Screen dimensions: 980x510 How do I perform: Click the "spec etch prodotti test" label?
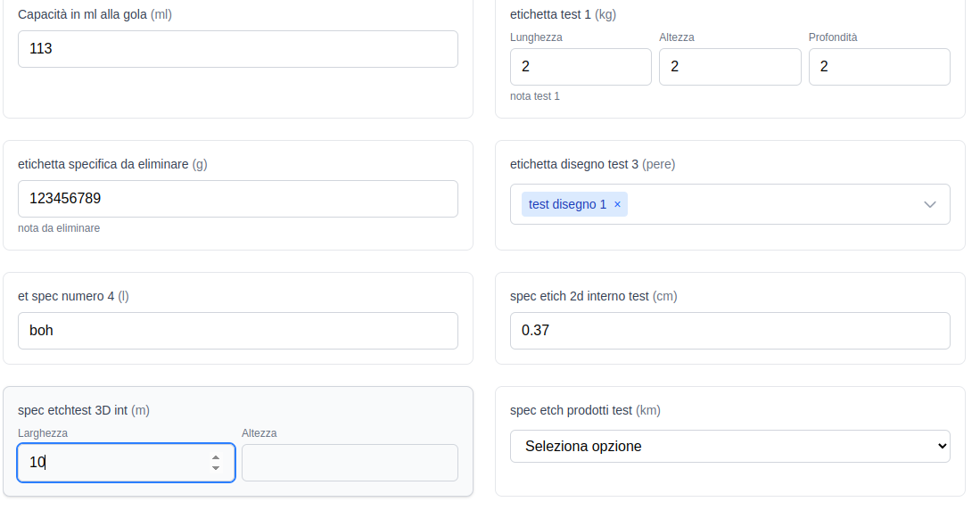[x=571, y=410]
